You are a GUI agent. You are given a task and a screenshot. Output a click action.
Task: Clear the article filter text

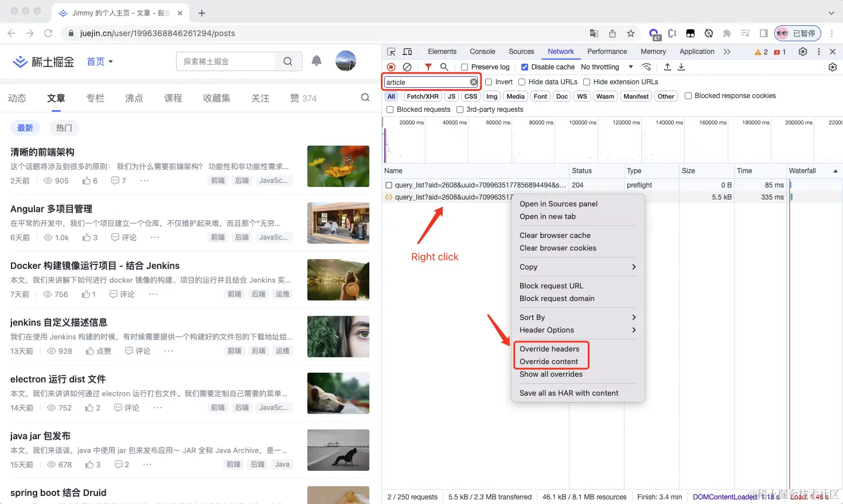(x=474, y=82)
